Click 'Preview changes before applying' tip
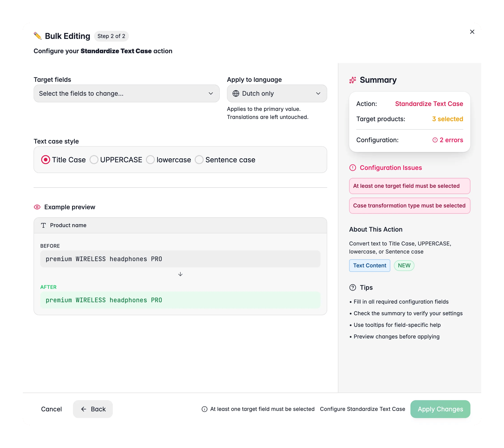This screenshot has width=504, height=448. click(x=397, y=337)
